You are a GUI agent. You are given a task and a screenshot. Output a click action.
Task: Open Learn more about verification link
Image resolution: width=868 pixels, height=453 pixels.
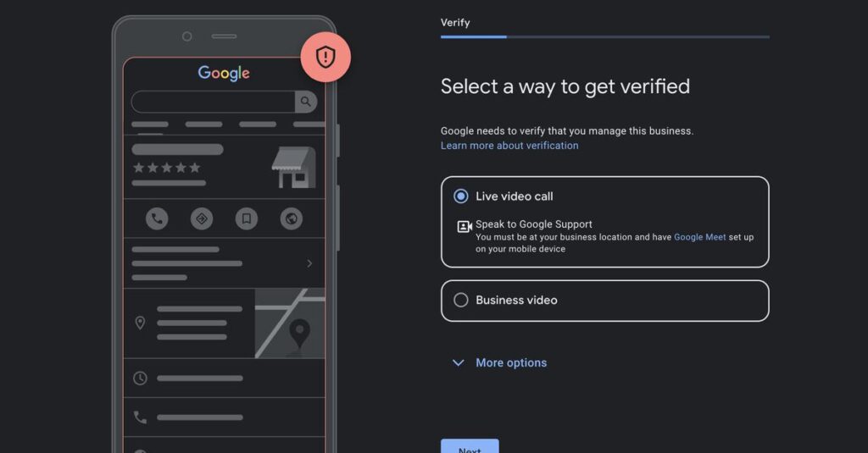tap(509, 146)
